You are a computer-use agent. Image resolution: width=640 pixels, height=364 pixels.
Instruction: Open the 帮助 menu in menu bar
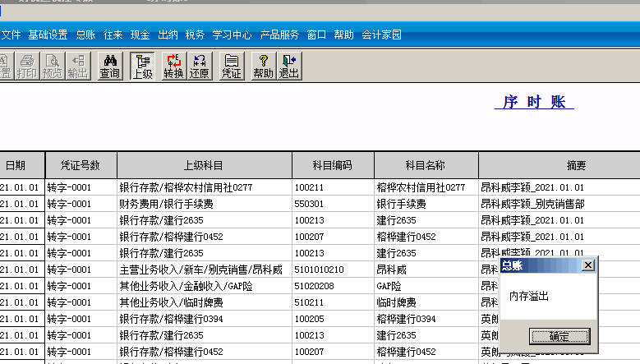point(343,35)
